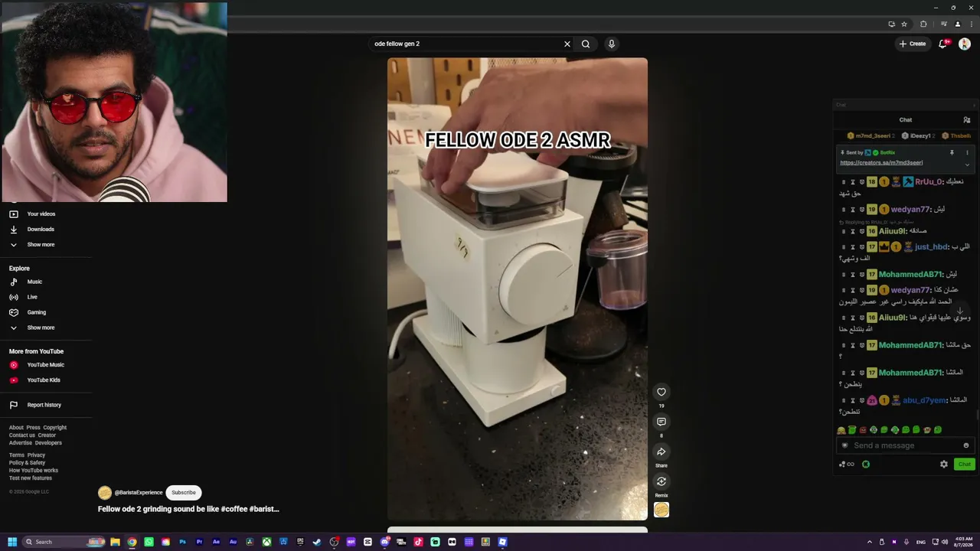
Task: Click the Copyright footer link
Action: [55, 428]
